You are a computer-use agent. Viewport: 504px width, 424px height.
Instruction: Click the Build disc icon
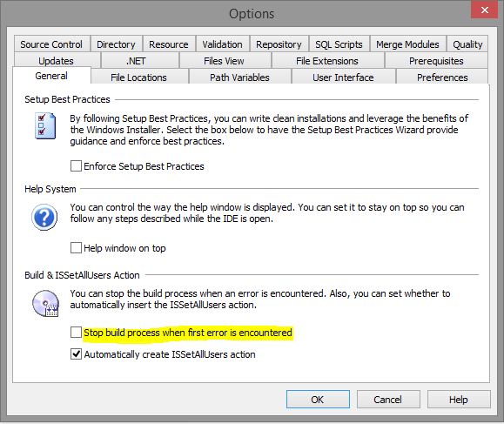[45, 303]
